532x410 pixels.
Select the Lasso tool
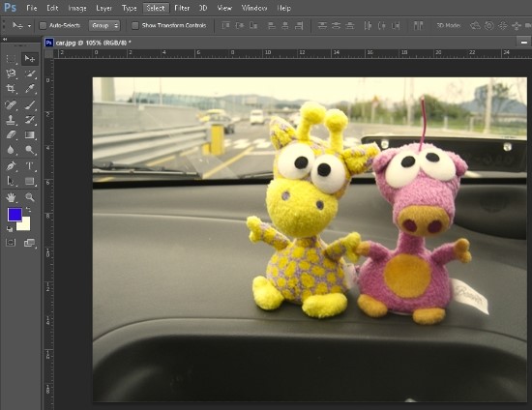tap(11, 73)
